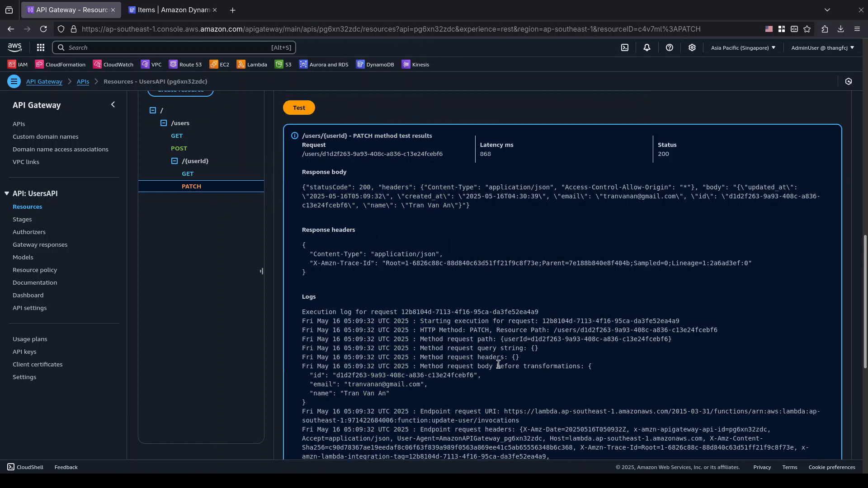Open Feedback in the footer
This screenshot has height=488, width=868.
[x=66, y=467]
